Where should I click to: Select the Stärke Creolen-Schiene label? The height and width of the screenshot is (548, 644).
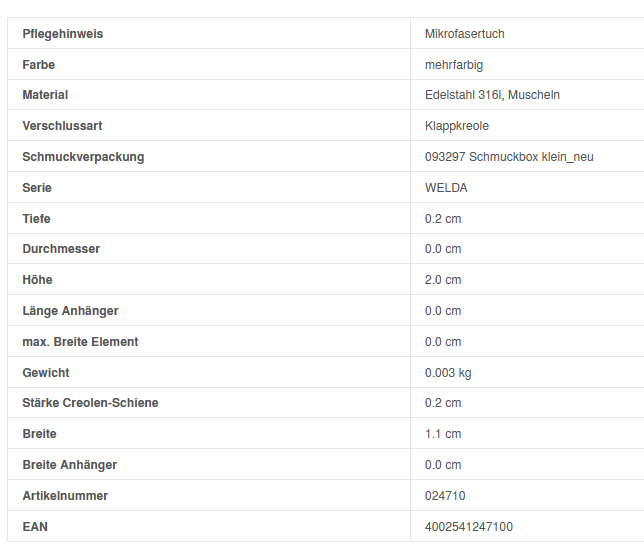[x=90, y=403]
